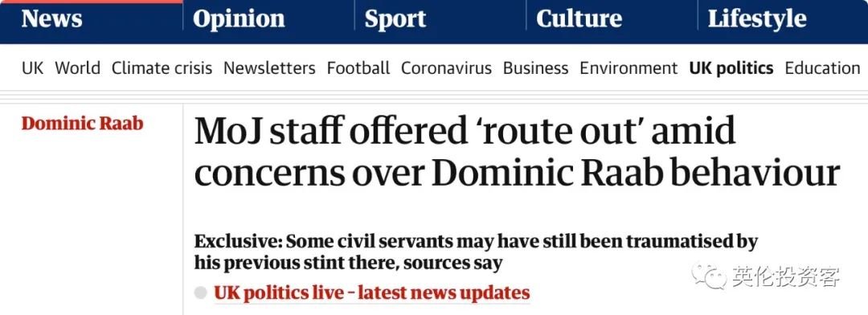Screen dimensions: 868x315
Task: Select the Business subsection link
Action: [535, 68]
